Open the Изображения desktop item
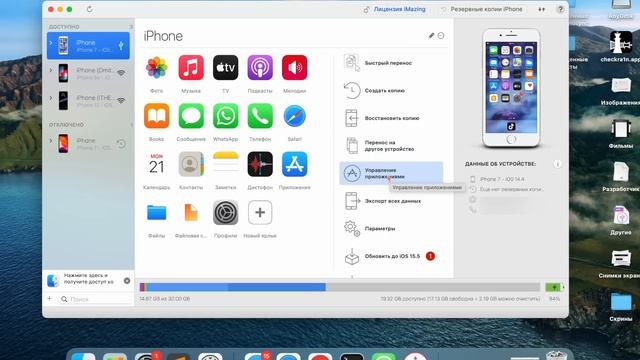 (621, 91)
